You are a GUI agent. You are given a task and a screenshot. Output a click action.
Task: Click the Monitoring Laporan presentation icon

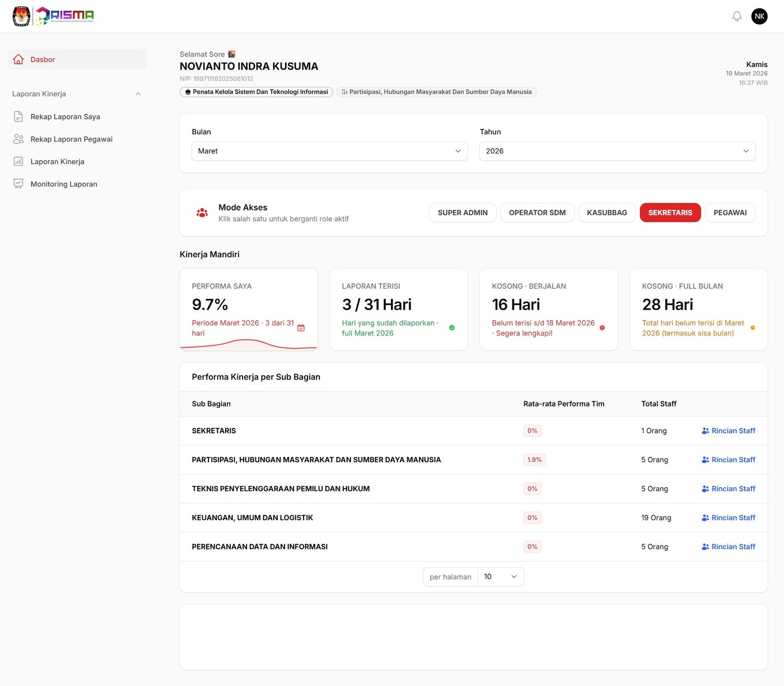coord(18,184)
